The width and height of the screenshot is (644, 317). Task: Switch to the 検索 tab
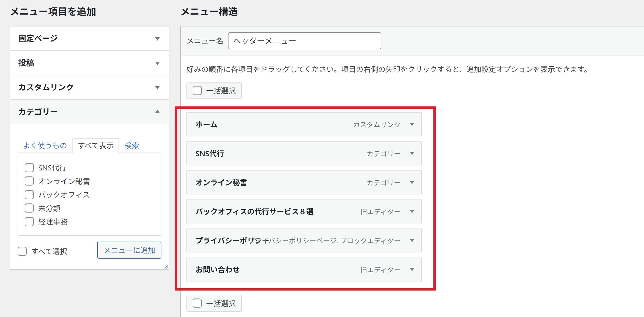(132, 145)
